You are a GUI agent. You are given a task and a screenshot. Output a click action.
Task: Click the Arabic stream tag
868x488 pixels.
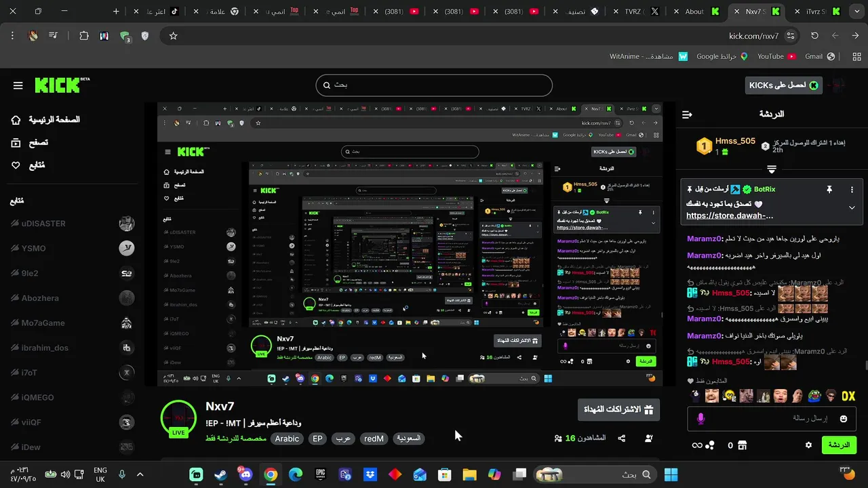click(286, 439)
